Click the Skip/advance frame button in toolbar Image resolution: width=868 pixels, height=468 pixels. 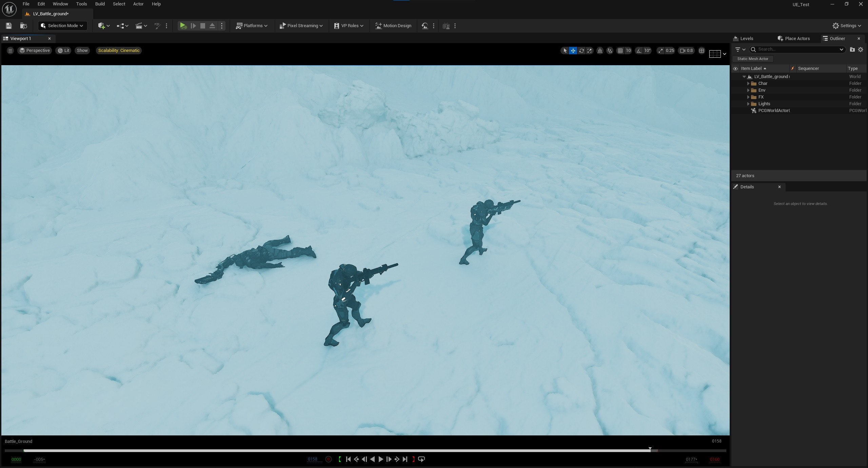pyautogui.click(x=193, y=26)
